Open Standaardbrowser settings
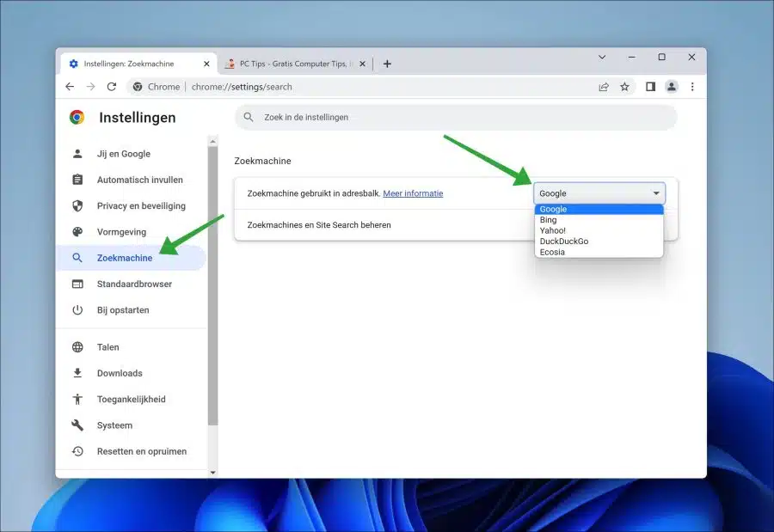 click(131, 284)
